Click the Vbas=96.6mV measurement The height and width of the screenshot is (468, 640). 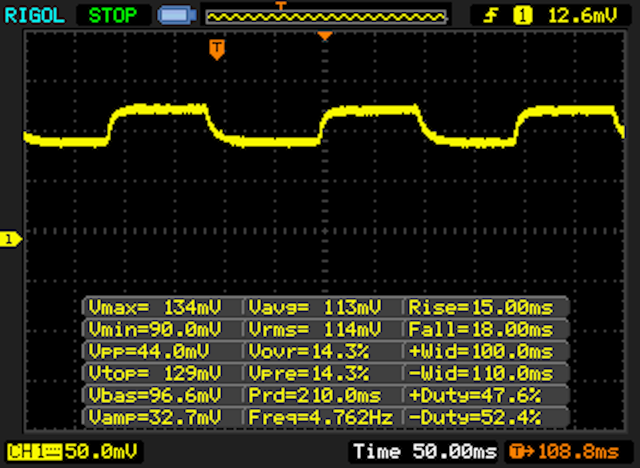[155, 395]
